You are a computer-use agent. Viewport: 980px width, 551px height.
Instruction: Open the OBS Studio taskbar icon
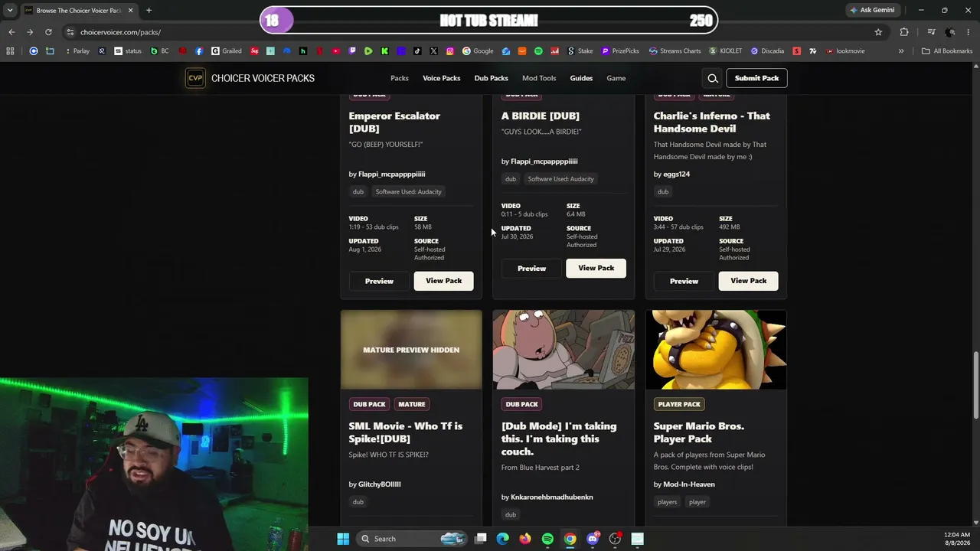point(615,539)
